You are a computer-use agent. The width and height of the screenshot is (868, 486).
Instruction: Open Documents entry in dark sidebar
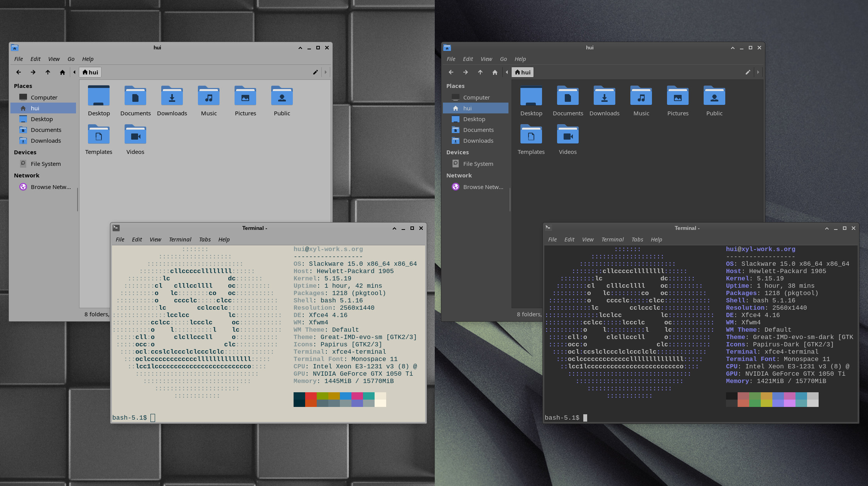coord(476,130)
